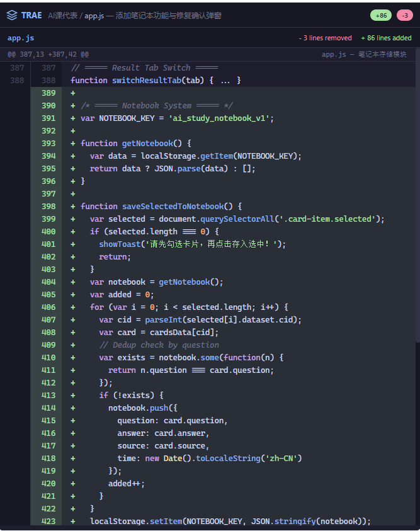The height and width of the screenshot is (531, 420).
Task: Click the TRAE stacked layers logo icon
Action: (x=12, y=15)
